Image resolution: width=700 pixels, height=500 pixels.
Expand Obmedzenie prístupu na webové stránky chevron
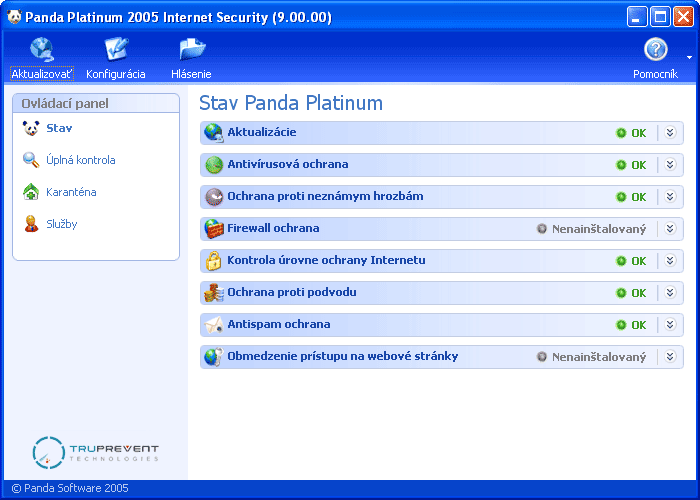670,357
